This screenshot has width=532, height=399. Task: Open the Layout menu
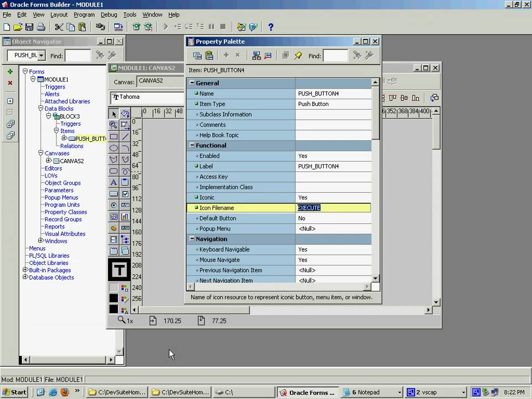coord(59,14)
